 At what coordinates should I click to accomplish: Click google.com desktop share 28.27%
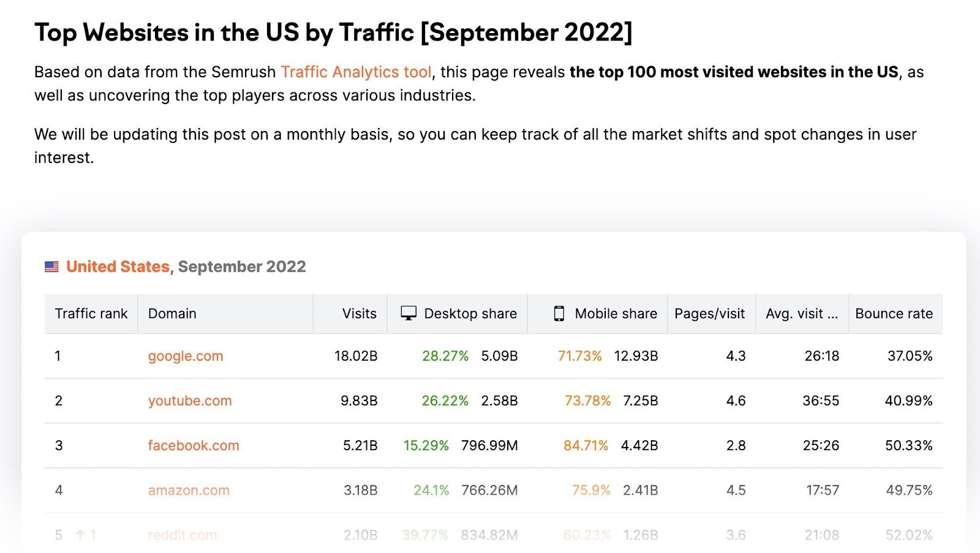click(x=445, y=356)
